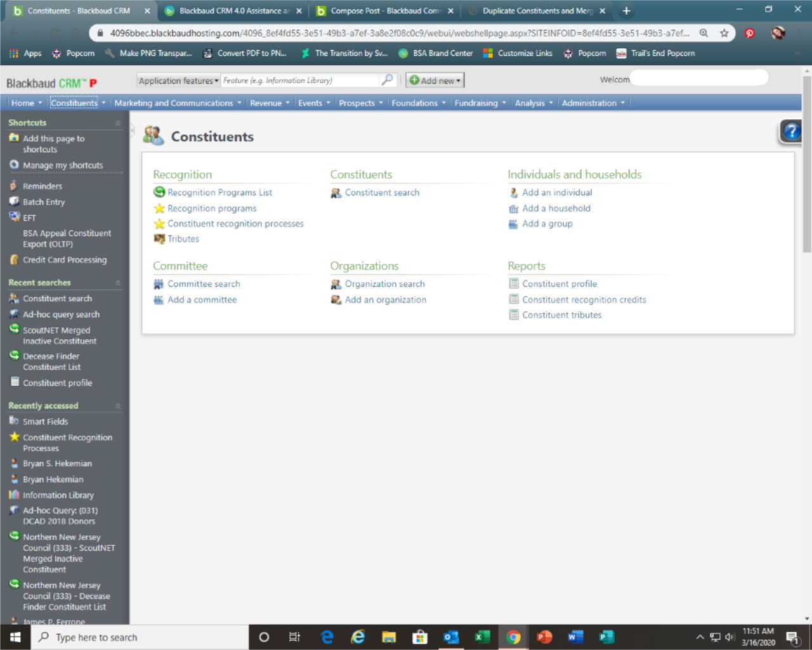The image size is (812, 650).
Task: Open the Windows Start menu
Action: [15, 637]
